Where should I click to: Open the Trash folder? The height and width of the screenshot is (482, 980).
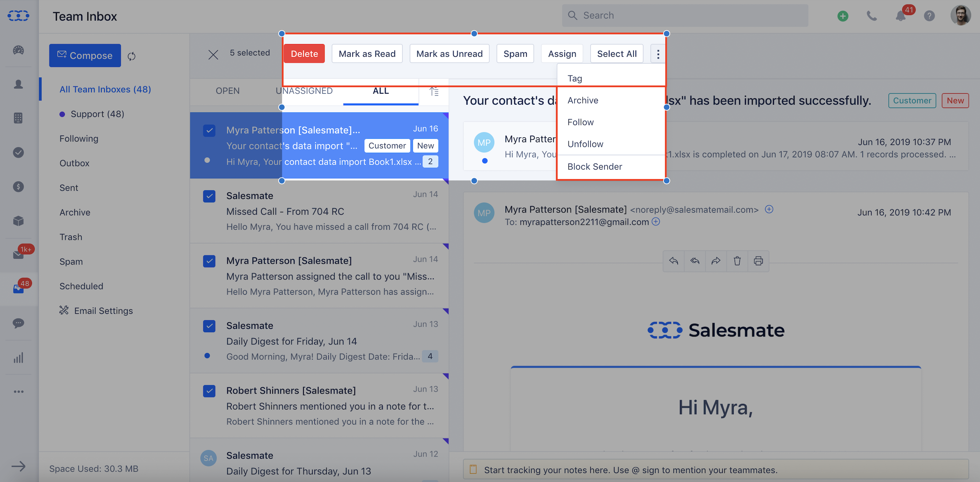coord(71,237)
